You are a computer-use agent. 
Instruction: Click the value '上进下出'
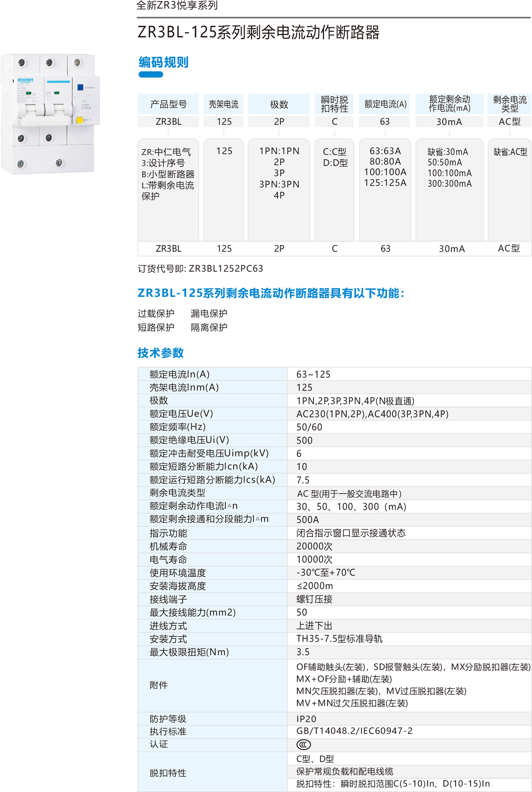[314, 625]
